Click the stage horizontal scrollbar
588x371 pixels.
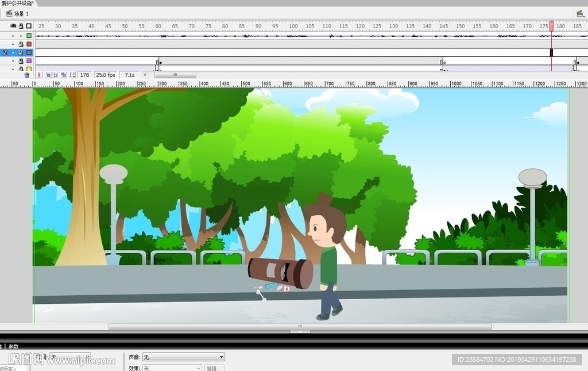300,327
